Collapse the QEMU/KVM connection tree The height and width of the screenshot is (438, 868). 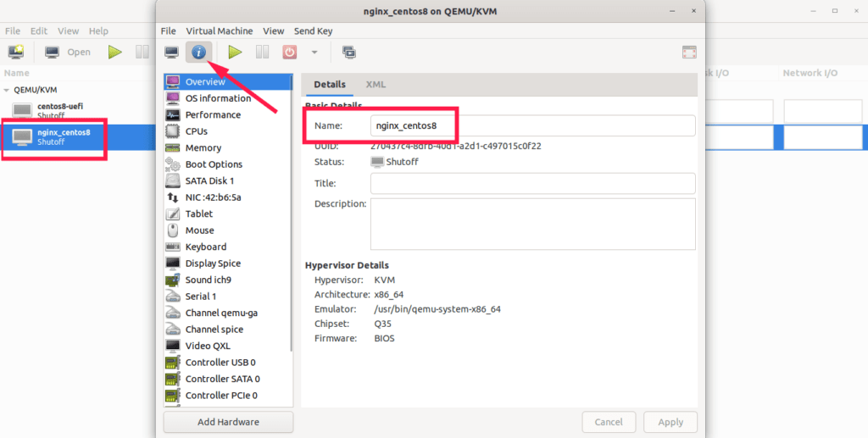pyautogui.click(x=7, y=90)
